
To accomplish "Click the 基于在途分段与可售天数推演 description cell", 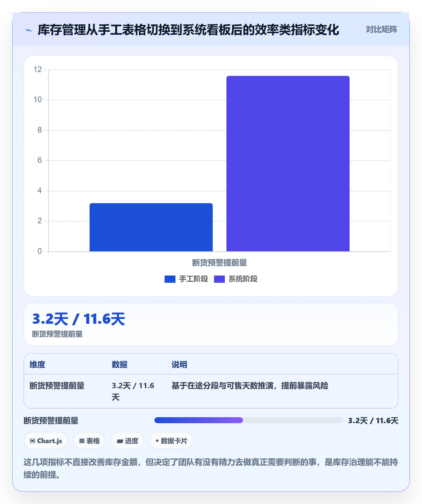I will click(250, 386).
